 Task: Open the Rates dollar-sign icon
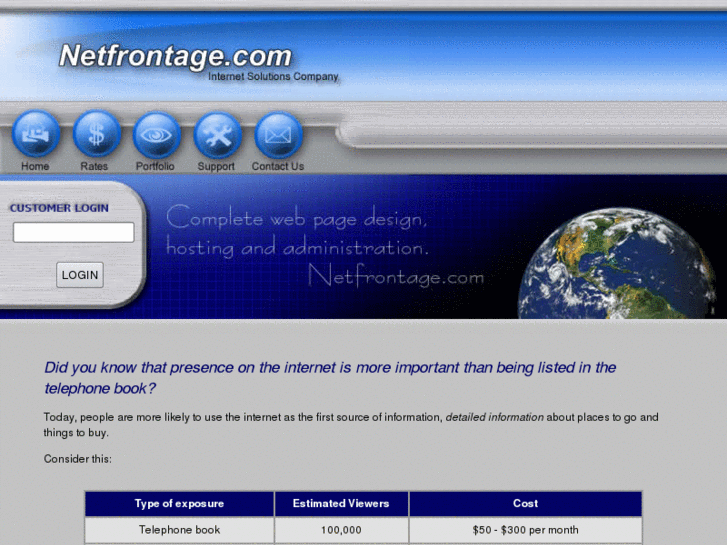96,134
